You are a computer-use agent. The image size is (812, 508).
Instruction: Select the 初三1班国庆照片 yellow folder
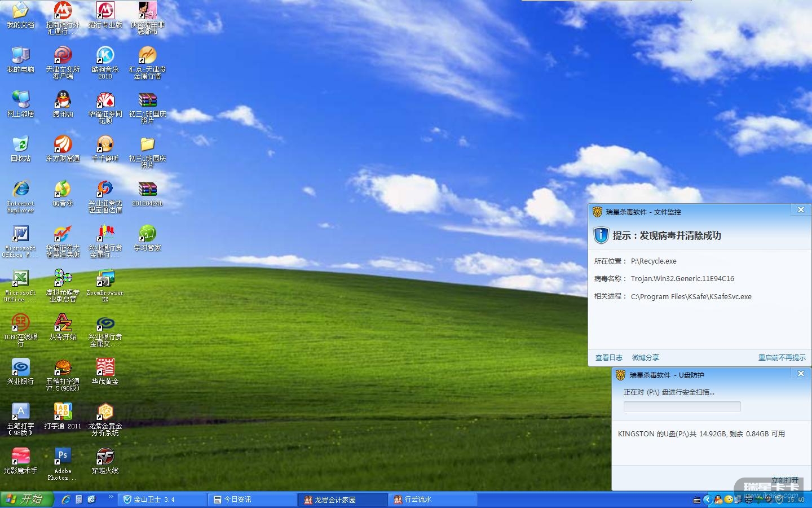(147, 152)
